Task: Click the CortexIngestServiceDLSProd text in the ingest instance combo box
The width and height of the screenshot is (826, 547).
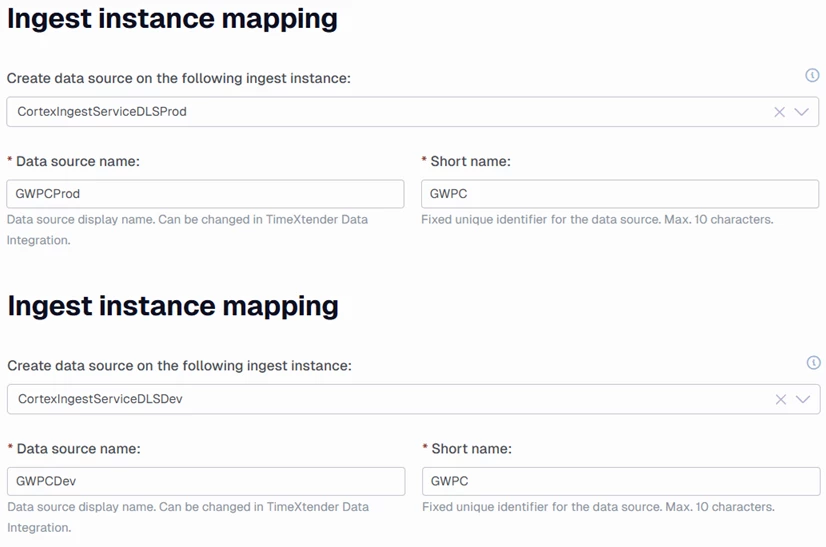Action: tap(102, 112)
